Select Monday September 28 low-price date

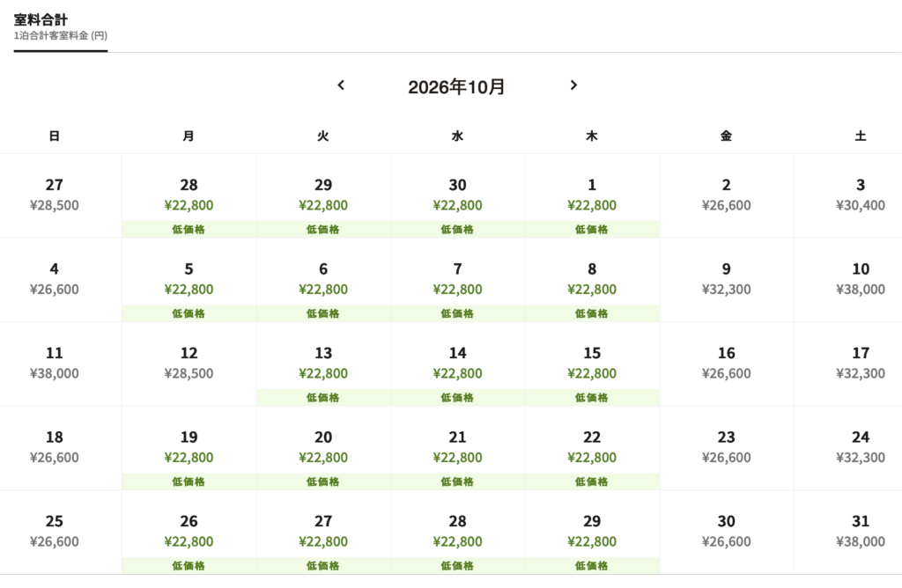[x=189, y=196]
